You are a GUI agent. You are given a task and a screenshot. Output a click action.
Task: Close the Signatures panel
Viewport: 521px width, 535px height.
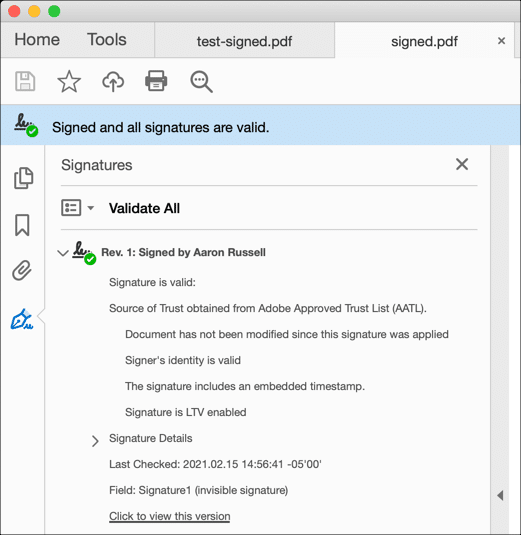462,164
